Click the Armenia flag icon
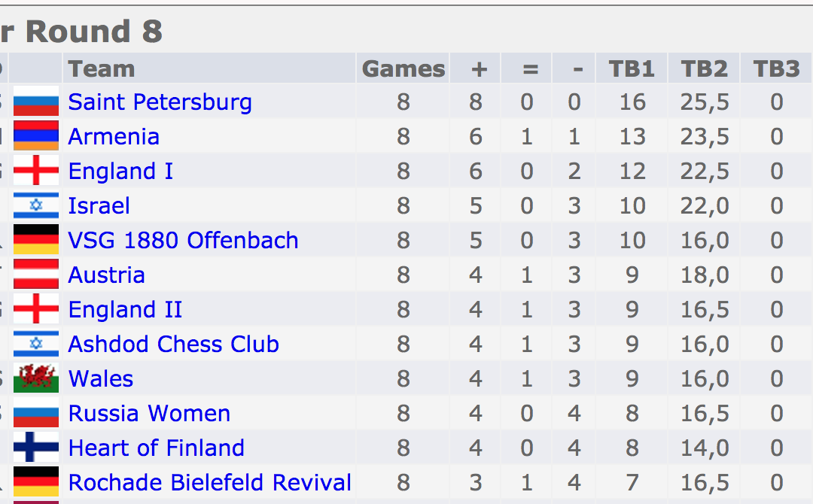The image size is (813, 504). [36, 135]
